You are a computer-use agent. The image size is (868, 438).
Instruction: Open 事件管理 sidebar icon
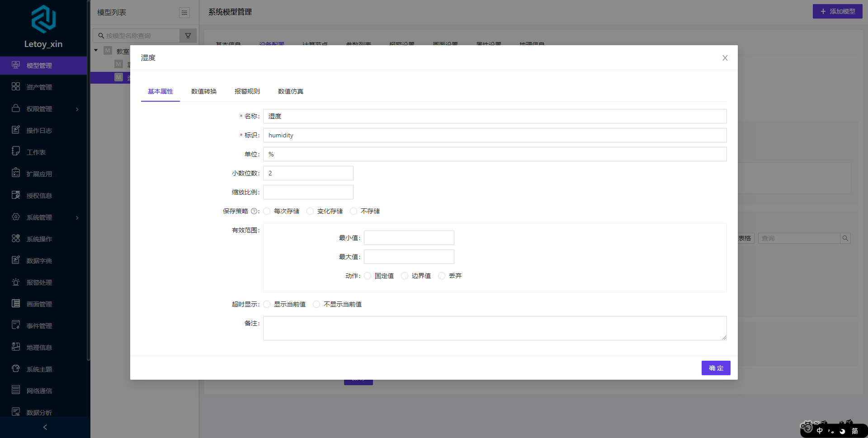[16, 325]
